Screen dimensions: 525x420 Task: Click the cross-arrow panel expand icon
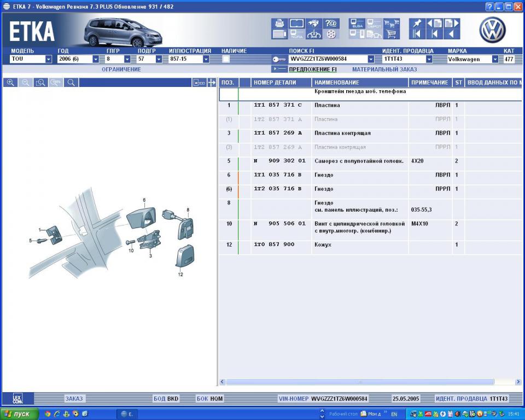[x=212, y=83]
